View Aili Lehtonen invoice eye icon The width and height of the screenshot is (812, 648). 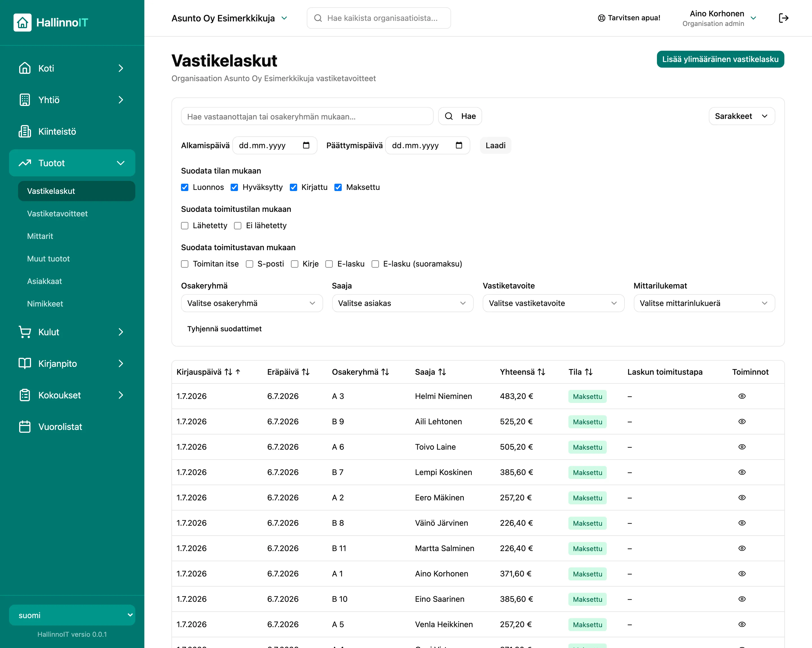pyautogui.click(x=742, y=421)
